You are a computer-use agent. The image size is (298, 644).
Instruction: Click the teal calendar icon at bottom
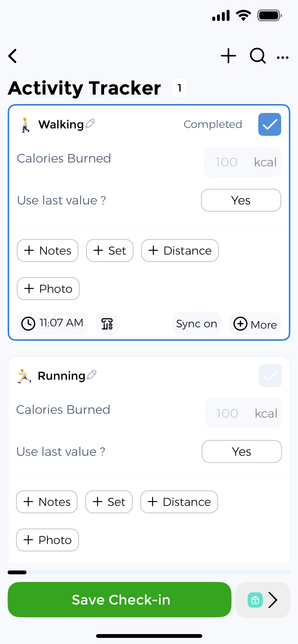pos(255,600)
